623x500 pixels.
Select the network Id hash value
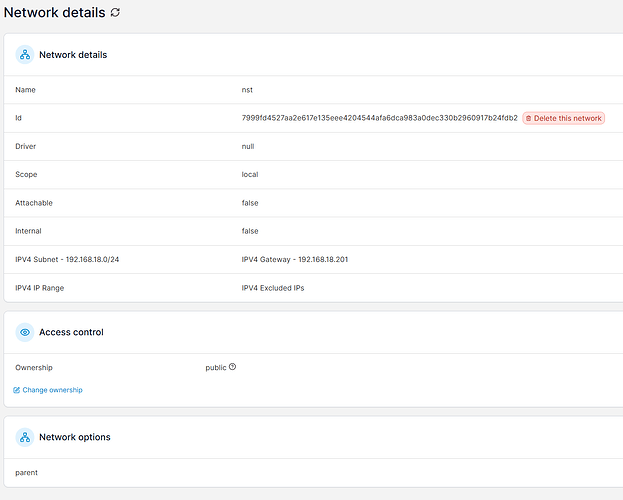pos(379,118)
